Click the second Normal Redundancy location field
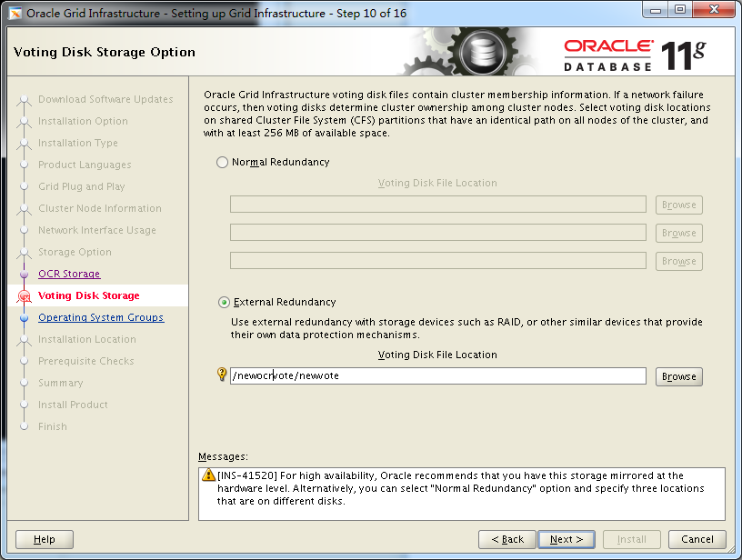This screenshot has height=560, width=742. tap(438, 232)
